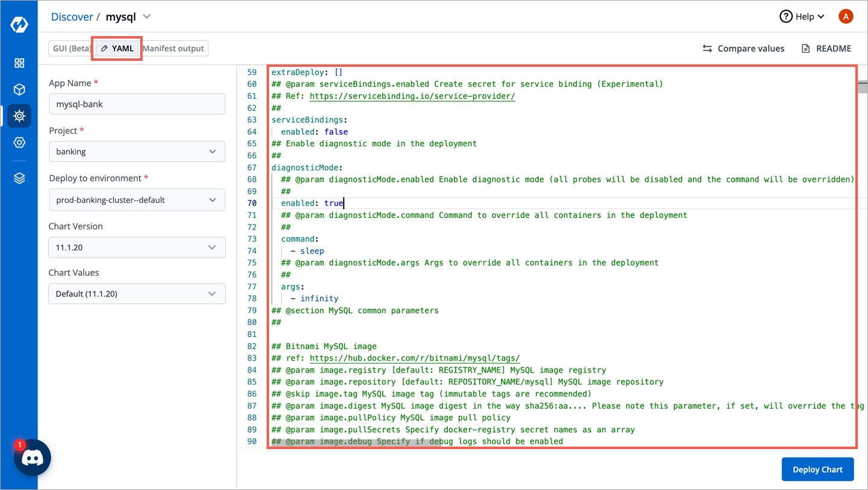The width and height of the screenshot is (868, 490).
Task: Click Compare values button
Action: (743, 48)
